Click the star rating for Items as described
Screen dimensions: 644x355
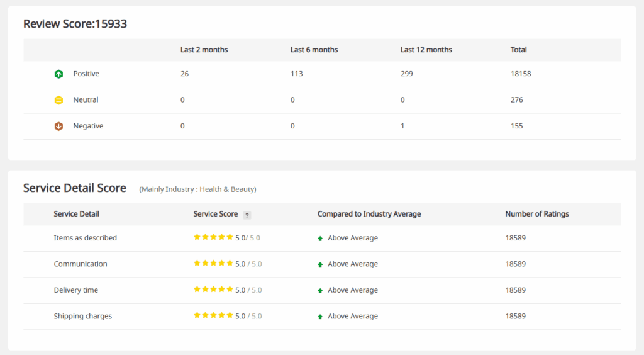(x=213, y=237)
